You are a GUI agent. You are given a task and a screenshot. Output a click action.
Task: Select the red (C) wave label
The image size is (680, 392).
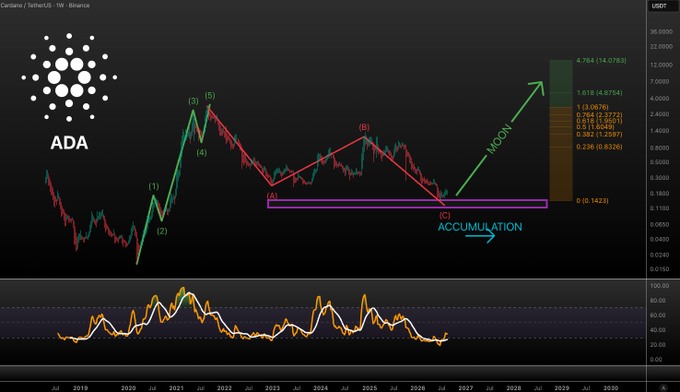click(445, 215)
